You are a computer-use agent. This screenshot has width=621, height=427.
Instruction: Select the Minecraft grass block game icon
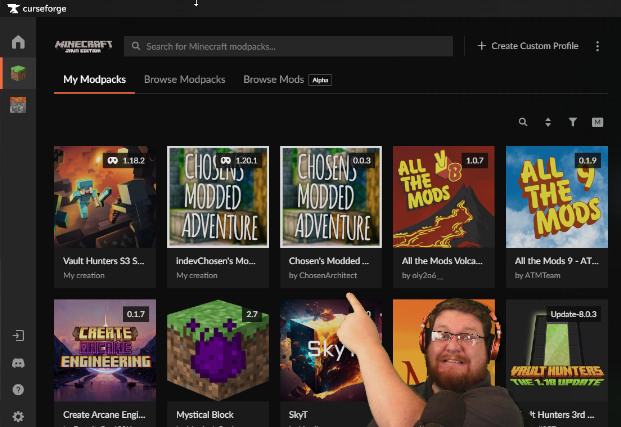coord(18,73)
